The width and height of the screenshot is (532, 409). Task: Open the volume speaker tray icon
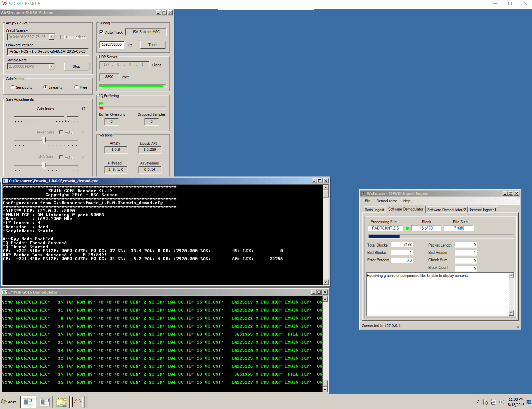501,402
